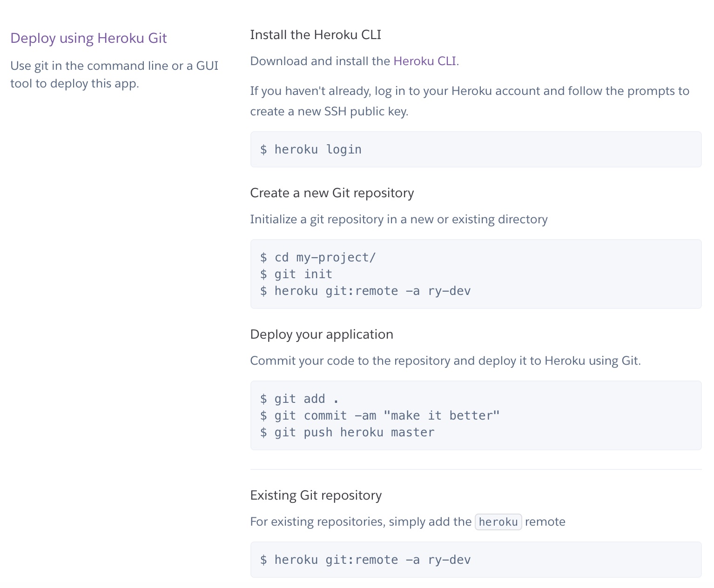Click the "Existing Git repository" heading
This screenshot has height=588, width=714.
[316, 495]
